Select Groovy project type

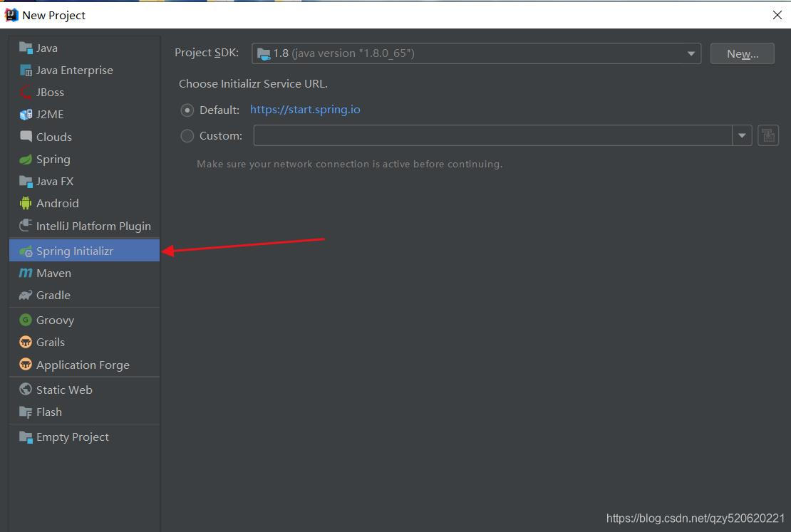tap(85, 320)
